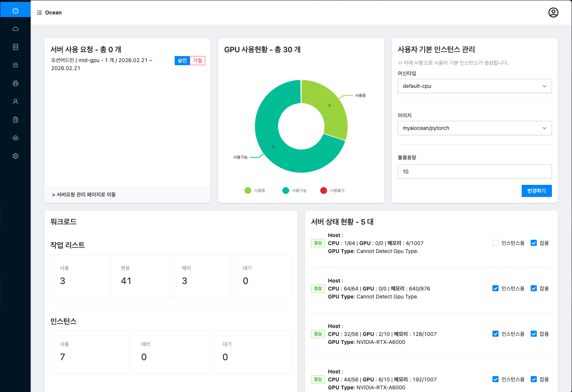Open the 이미지 myaiocean/pytorch dropdown
This screenshot has width=572, height=392.
[475, 128]
